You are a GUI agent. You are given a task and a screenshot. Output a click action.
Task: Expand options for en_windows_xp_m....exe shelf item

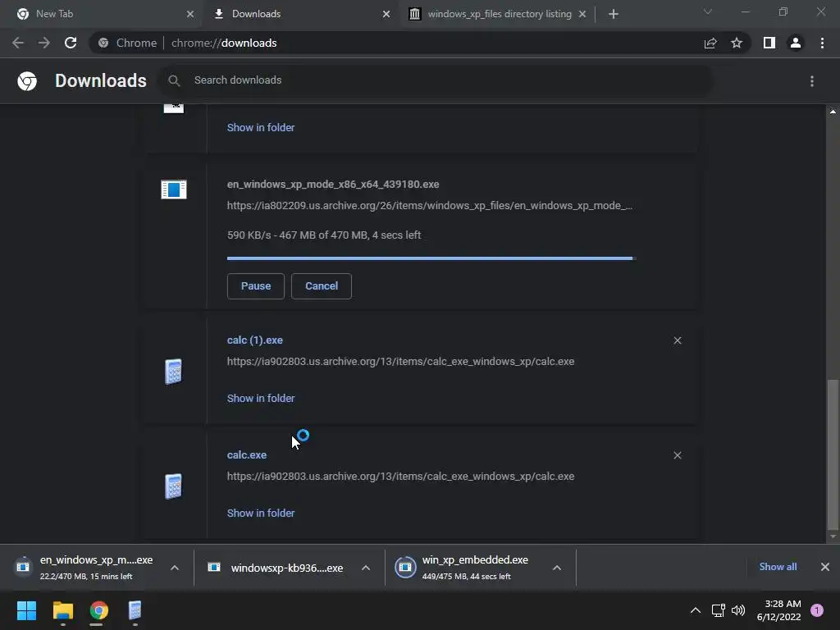click(x=175, y=568)
